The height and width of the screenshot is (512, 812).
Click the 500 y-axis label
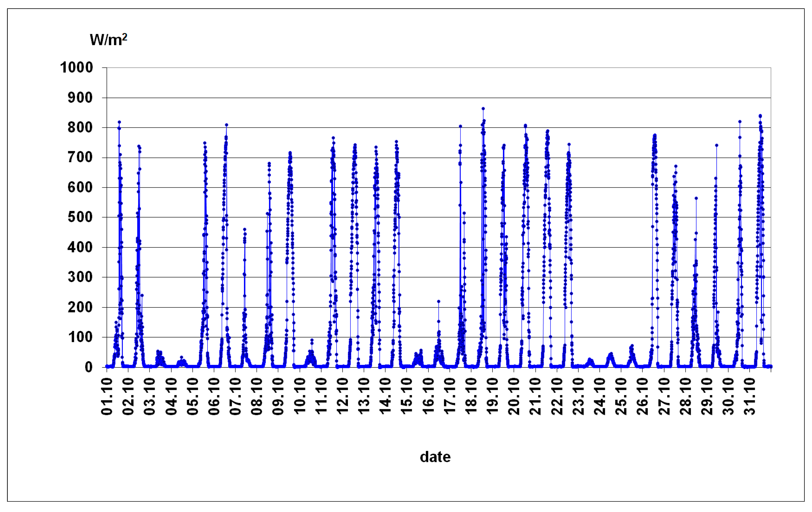80,217
